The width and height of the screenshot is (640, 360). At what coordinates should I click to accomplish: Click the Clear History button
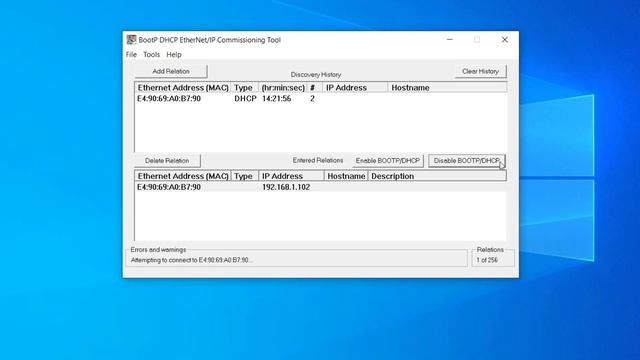click(480, 71)
